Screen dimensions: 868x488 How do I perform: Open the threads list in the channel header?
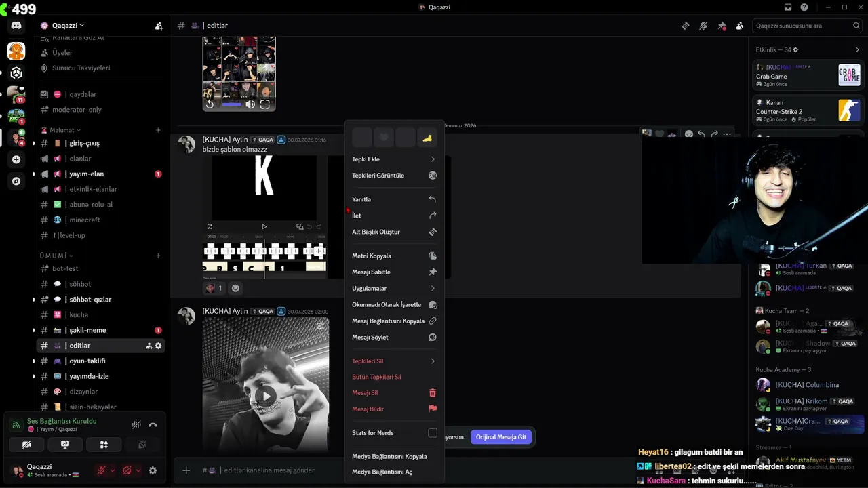click(x=686, y=26)
